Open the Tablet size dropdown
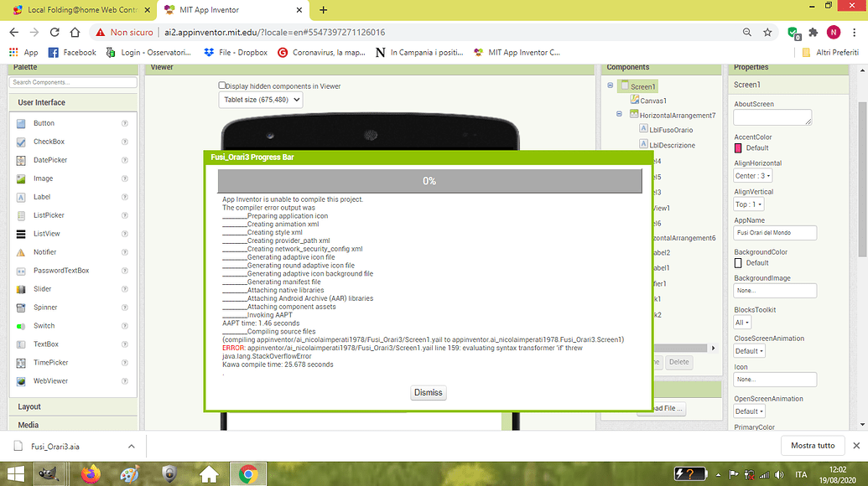Image resolution: width=868 pixels, height=486 pixels. tap(260, 100)
